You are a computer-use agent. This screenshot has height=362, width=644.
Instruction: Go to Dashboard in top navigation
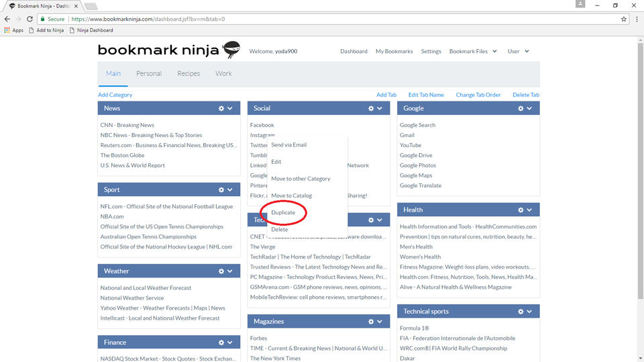(x=354, y=52)
